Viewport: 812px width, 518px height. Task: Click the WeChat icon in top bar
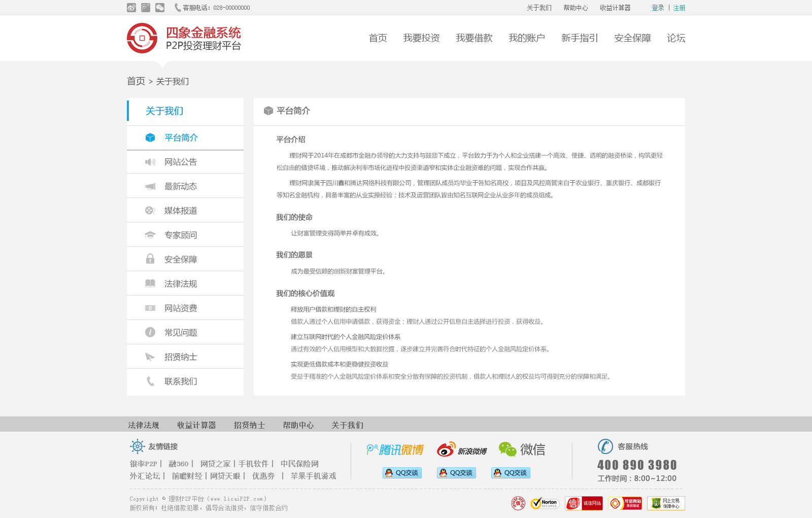pyautogui.click(x=160, y=8)
